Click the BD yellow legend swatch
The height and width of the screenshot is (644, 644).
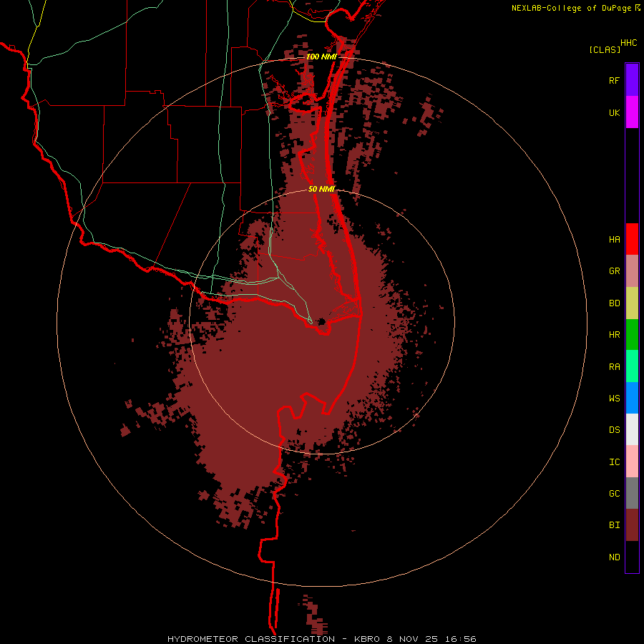pos(632,303)
